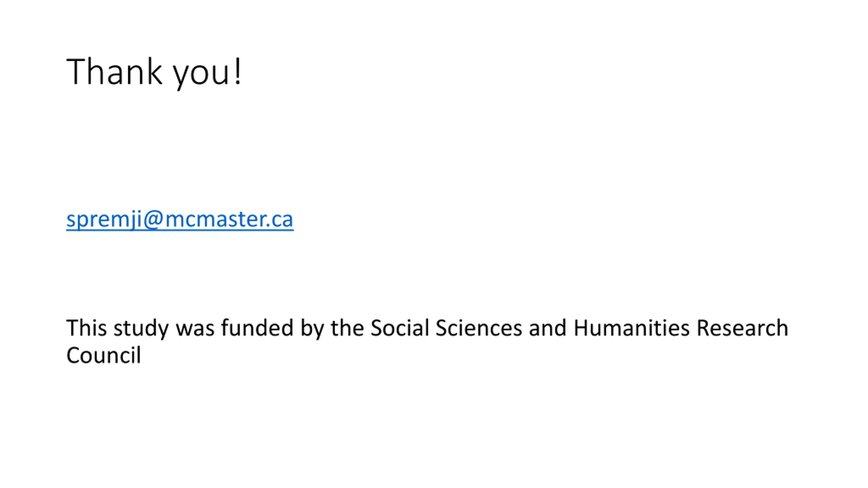Click the word "the" before Social Sciences
Image resolution: width=868 pixels, height=488 pixels.
[347, 328]
